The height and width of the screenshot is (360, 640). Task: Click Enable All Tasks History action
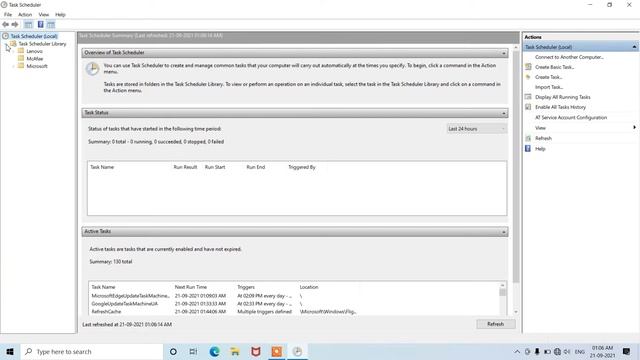click(560, 107)
